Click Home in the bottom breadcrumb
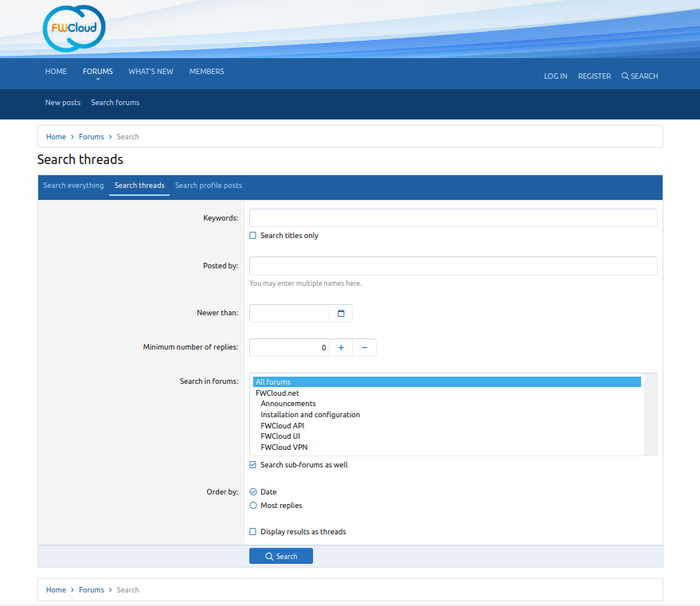The width and height of the screenshot is (700, 606). [56, 589]
